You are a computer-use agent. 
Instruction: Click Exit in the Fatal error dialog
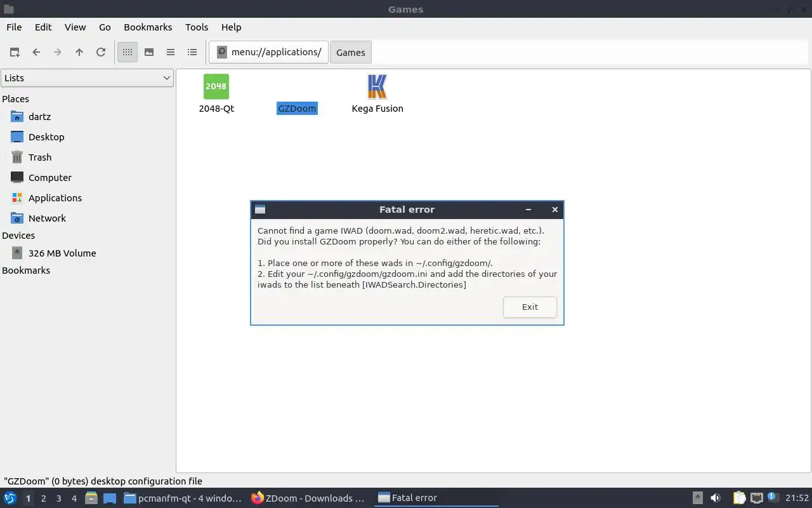point(530,307)
